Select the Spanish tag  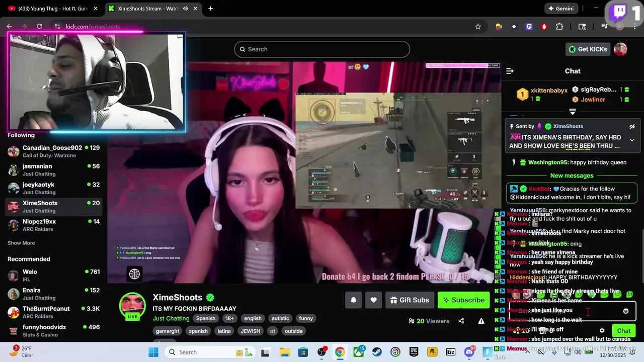point(206,318)
